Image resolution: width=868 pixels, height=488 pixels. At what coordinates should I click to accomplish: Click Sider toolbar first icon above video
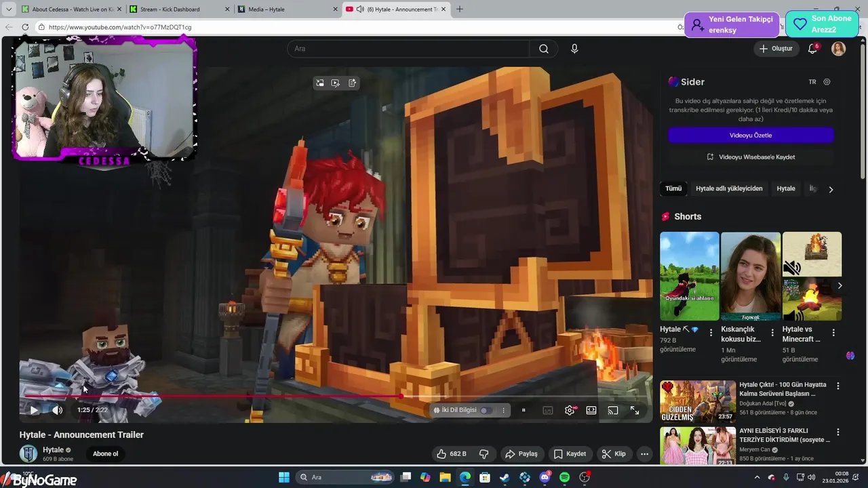pos(319,83)
